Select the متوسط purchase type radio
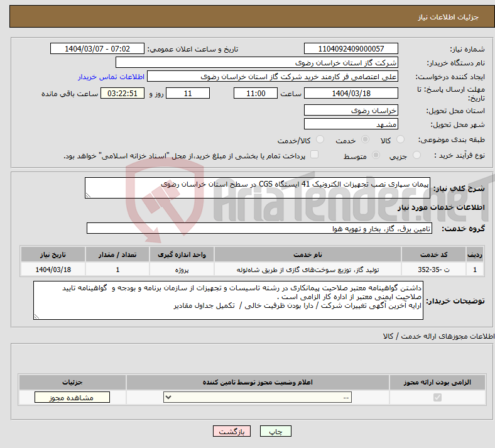 coord(376,155)
